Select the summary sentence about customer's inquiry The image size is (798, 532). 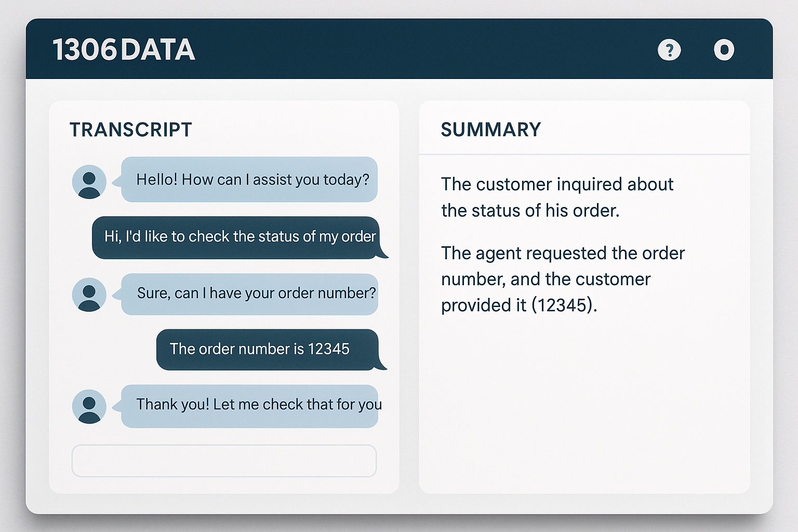pos(557,197)
